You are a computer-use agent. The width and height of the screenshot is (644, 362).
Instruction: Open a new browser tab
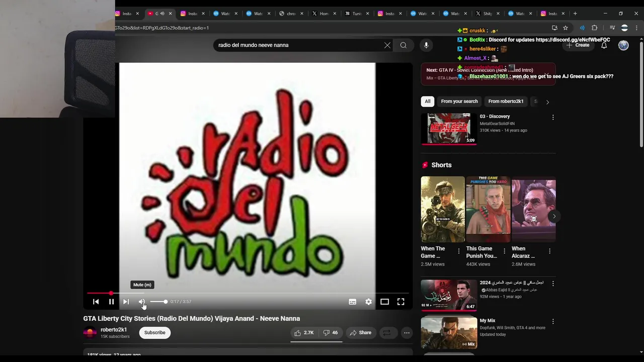point(575,14)
